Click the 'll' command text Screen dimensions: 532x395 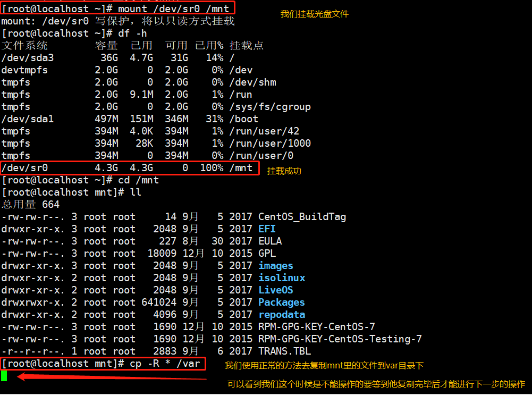136,192
